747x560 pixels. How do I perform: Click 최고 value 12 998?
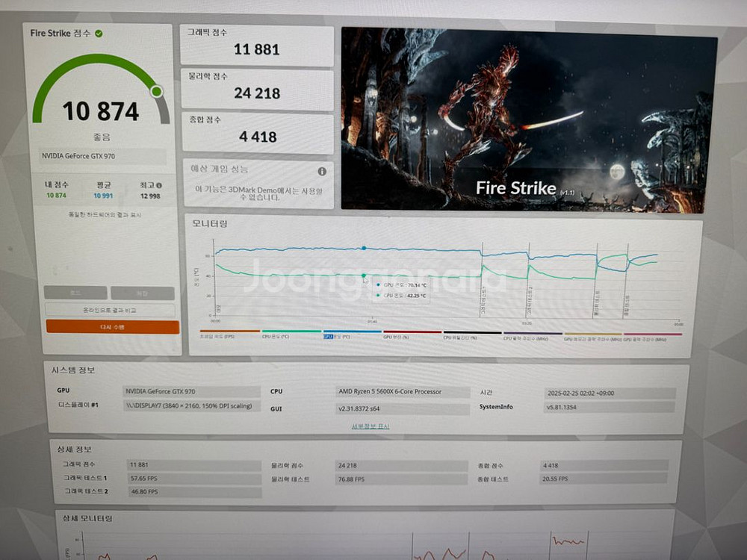click(150, 196)
